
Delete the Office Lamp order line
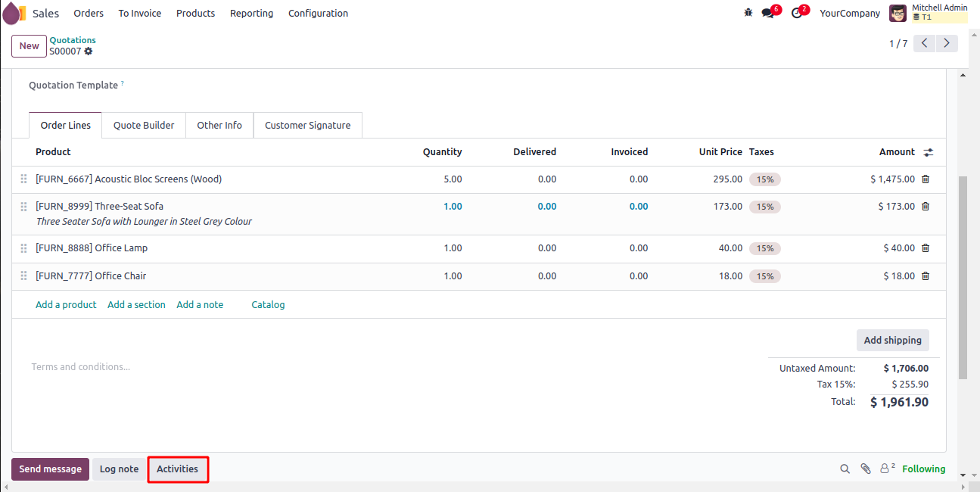[x=926, y=248]
